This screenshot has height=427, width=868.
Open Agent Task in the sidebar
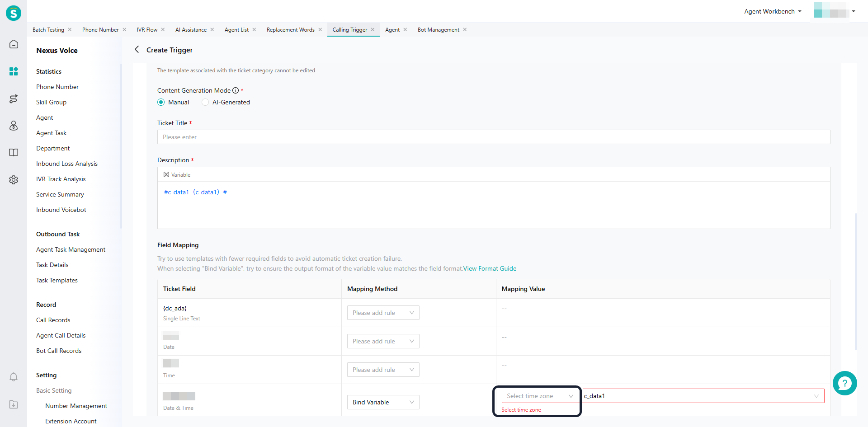coord(51,133)
